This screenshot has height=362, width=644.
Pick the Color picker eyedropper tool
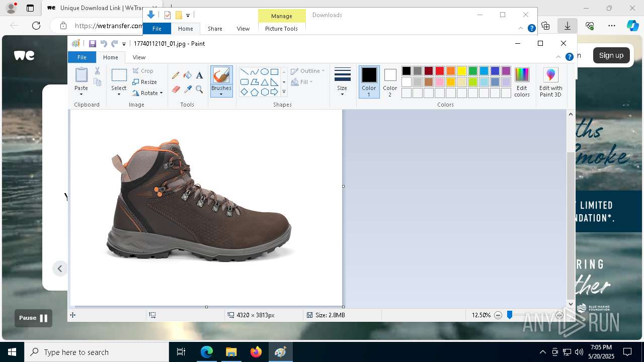[188, 89]
